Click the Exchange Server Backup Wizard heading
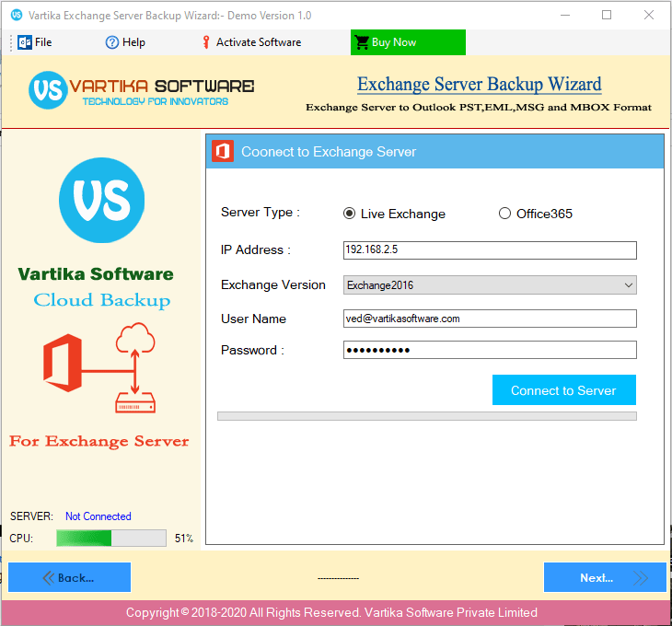The width and height of the screenshot is (672, 626). [x=479, y=85]
